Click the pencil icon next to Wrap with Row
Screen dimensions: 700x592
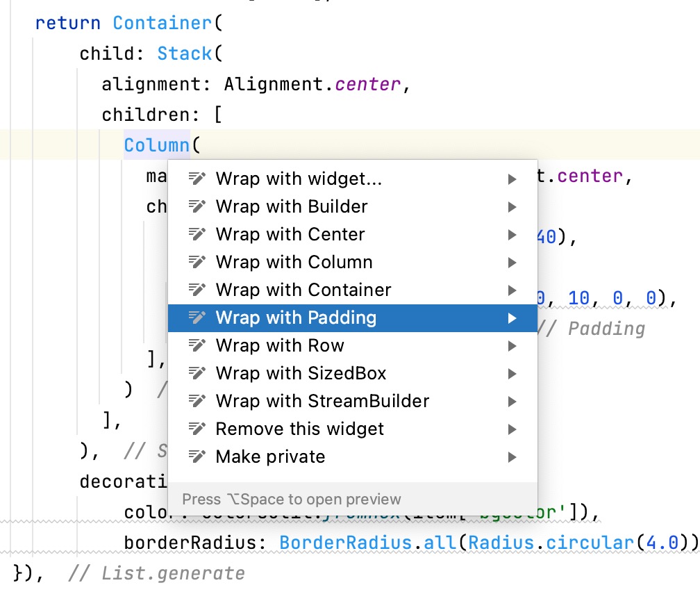[x=197, y=345]
